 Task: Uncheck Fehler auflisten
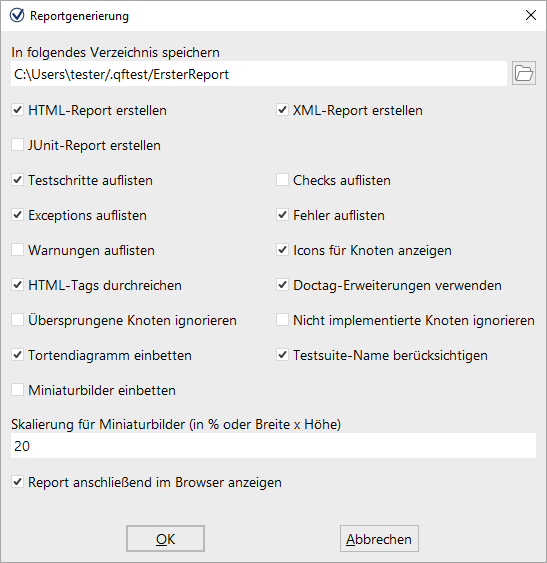click(282, 215)
